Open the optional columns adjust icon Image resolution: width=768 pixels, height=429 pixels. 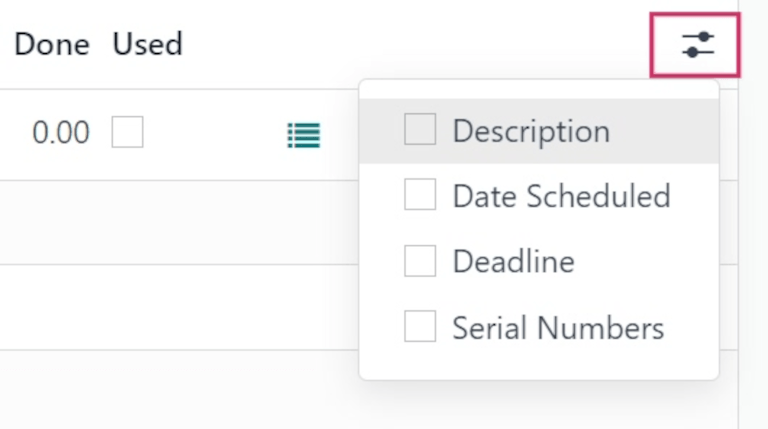(x=696, y=45)
